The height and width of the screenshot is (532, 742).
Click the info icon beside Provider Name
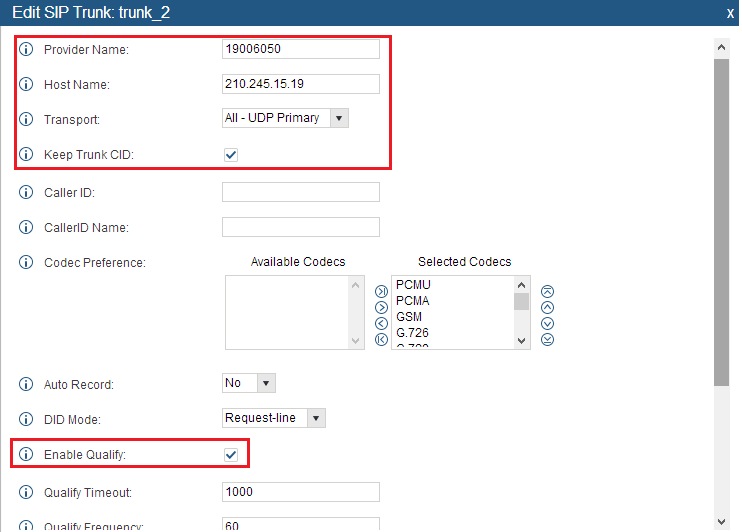coord(27,50)
